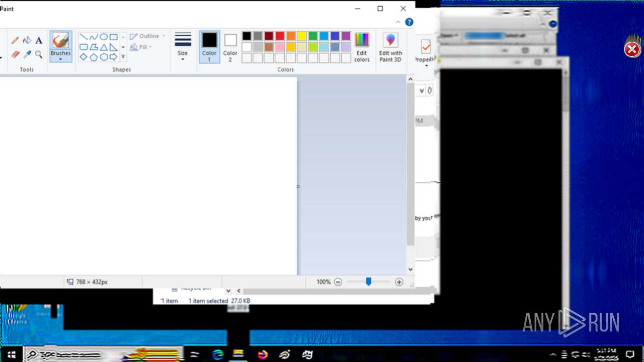This screenshot has width=644, height=362.
Task: Choose the red color swatch
Action: (280, 36)
